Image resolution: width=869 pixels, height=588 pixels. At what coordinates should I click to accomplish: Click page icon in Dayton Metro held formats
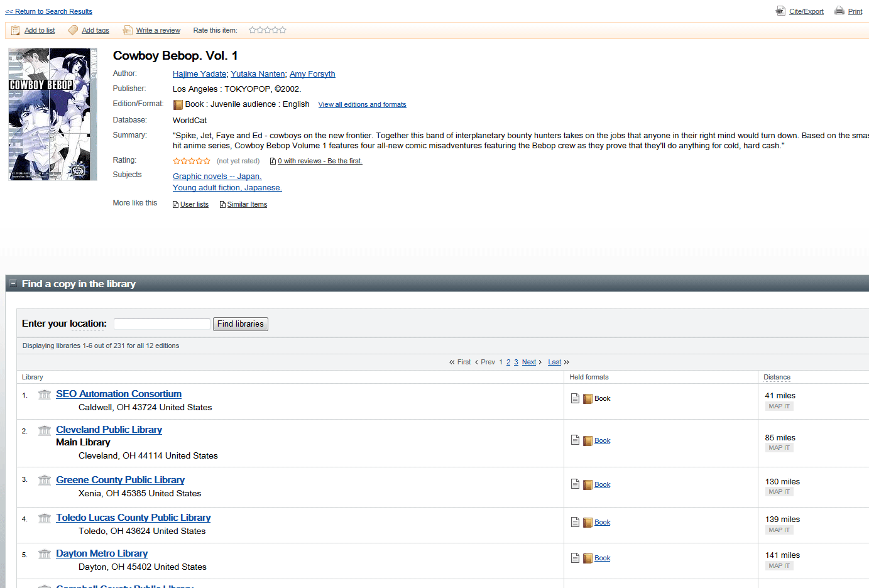(575, 558)
